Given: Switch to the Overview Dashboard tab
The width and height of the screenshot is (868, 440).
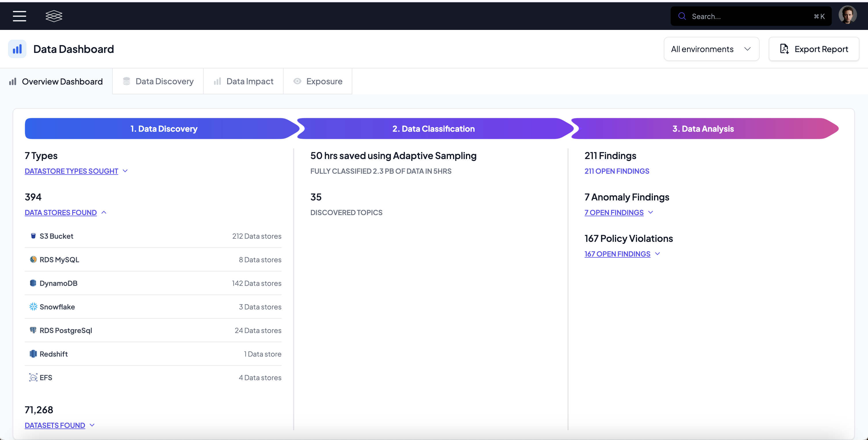Looking at the screenshot, I should pos(56,82).
